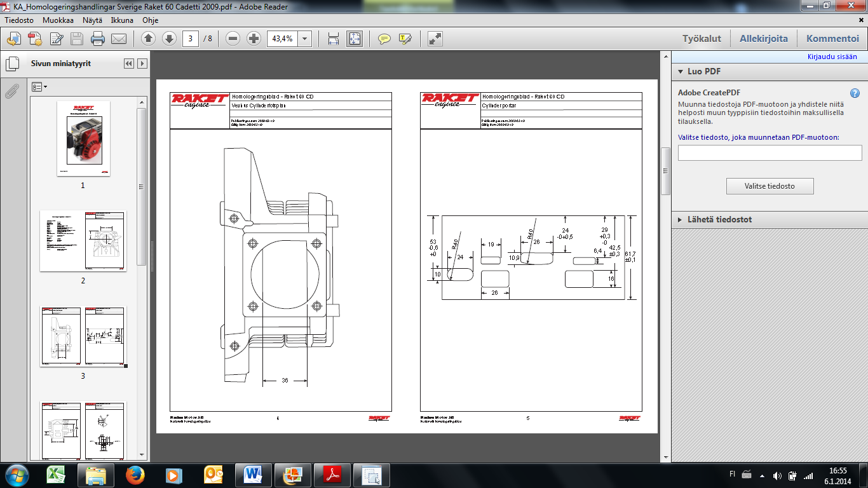Click the page number field showing 3
Image resolution: width=868 pixels, height=488 pixels.
191,39
